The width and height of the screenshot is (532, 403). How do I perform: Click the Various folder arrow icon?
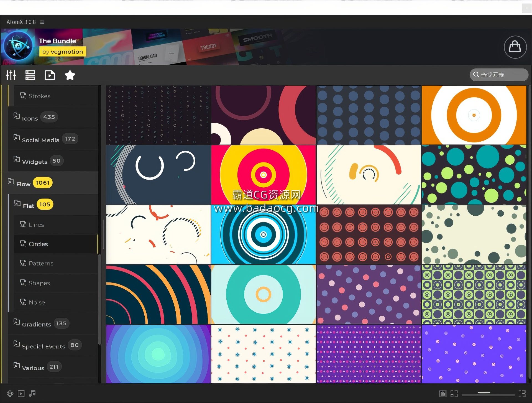pyautogui.click(x=17, y=366)
